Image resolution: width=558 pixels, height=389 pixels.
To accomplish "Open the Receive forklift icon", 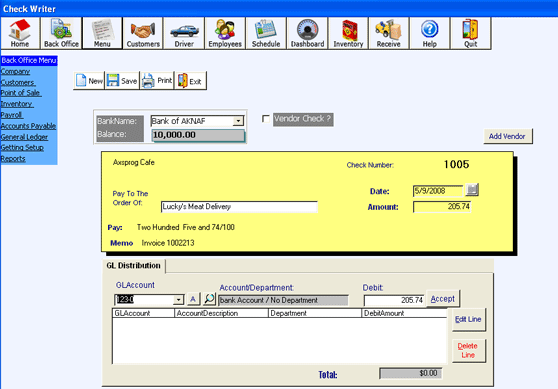I will pos(389,33).
